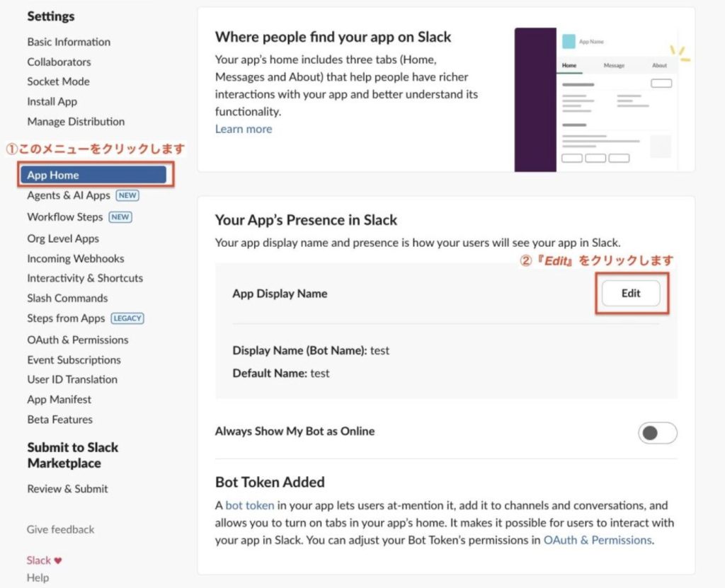This screenshot has width=725, height=588.
Task: Click Review & Submit under Marketplace
Action: tap(67, 488)
